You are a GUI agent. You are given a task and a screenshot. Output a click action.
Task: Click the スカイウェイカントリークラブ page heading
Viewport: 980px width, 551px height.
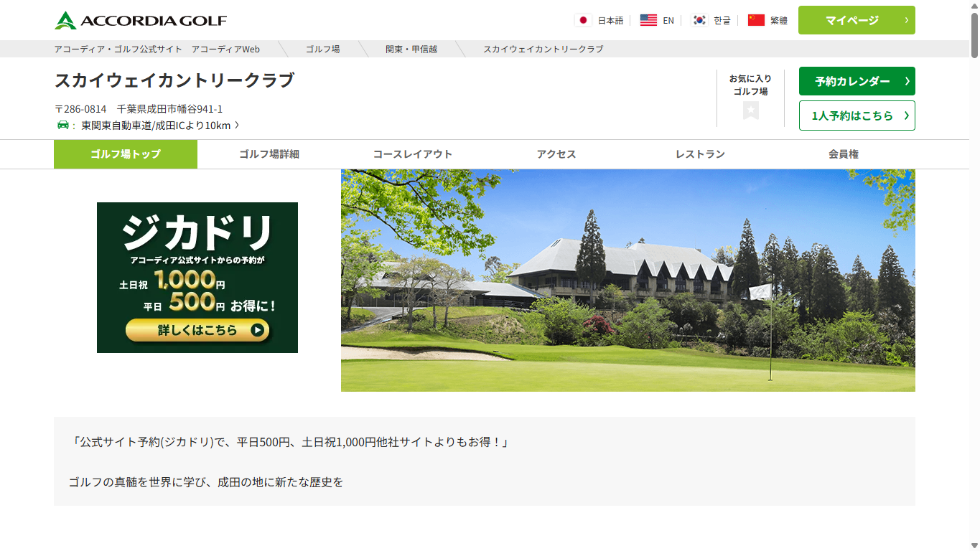[174, 80]
